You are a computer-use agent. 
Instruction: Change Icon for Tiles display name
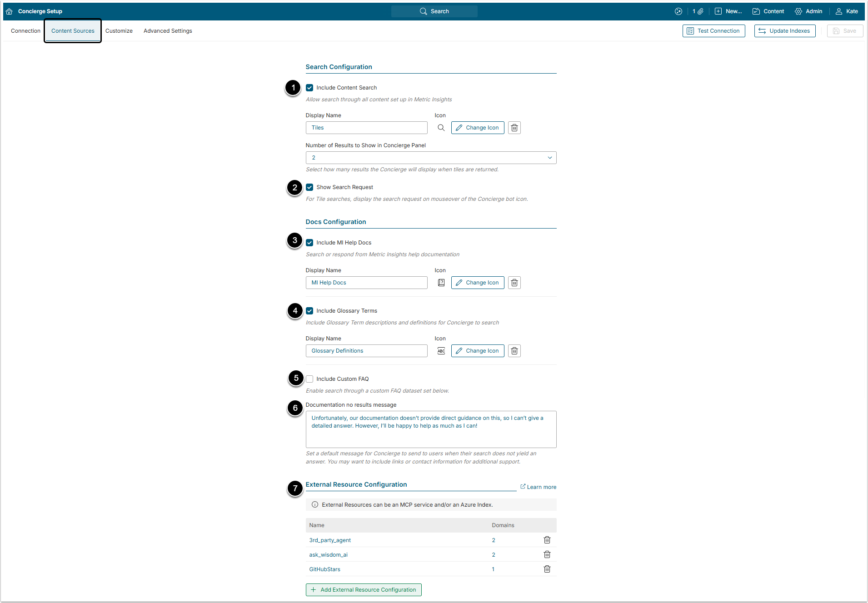tap(478, 128)
